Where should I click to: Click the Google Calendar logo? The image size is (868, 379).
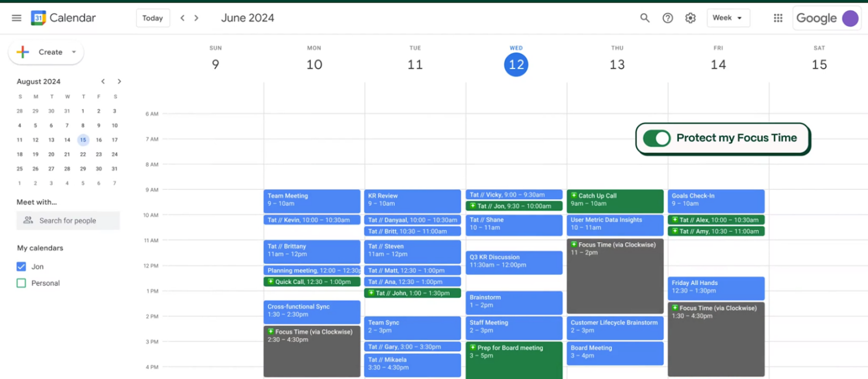(37, 18)
